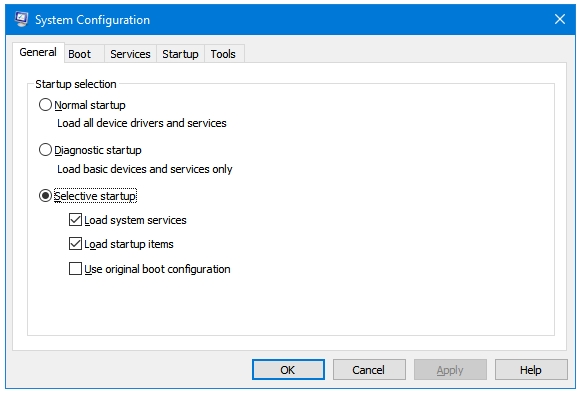Confirm with the OK button
585x395 pixels.
[x=288, y=370]
